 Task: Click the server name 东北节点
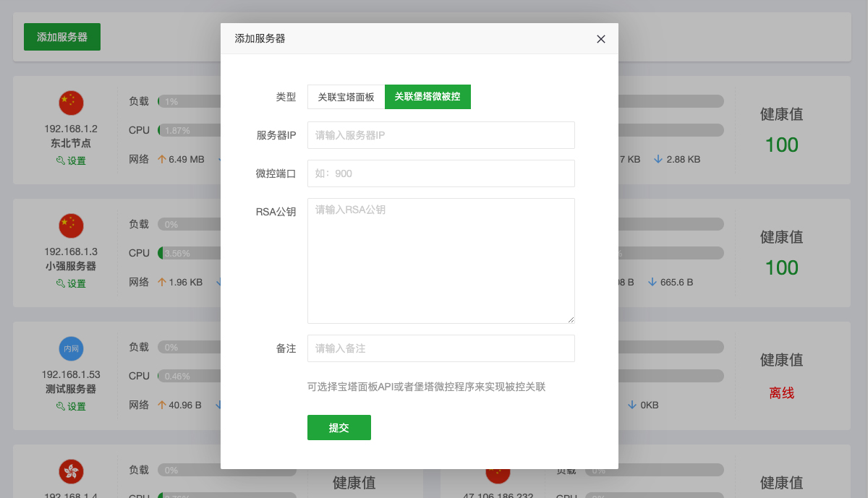[71, 143]
